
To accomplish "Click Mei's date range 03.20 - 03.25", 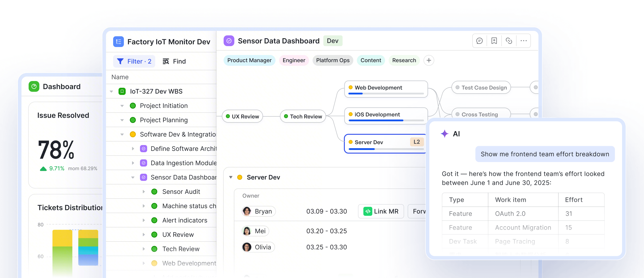I will [x=326, y=231].
